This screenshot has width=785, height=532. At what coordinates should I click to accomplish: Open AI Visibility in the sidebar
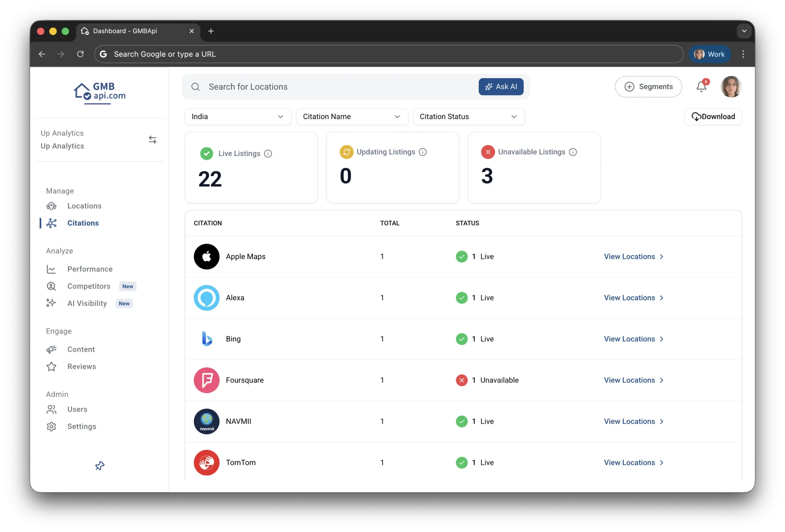tap(87, 303)
